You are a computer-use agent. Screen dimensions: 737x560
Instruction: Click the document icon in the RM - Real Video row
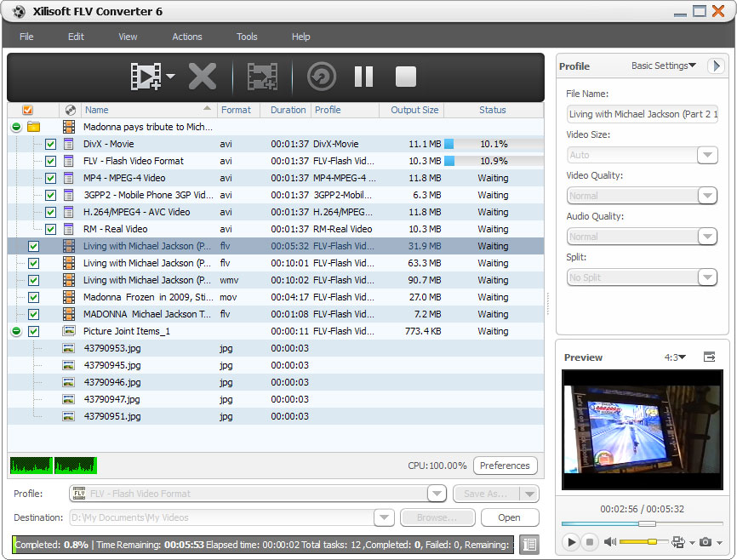69,229
